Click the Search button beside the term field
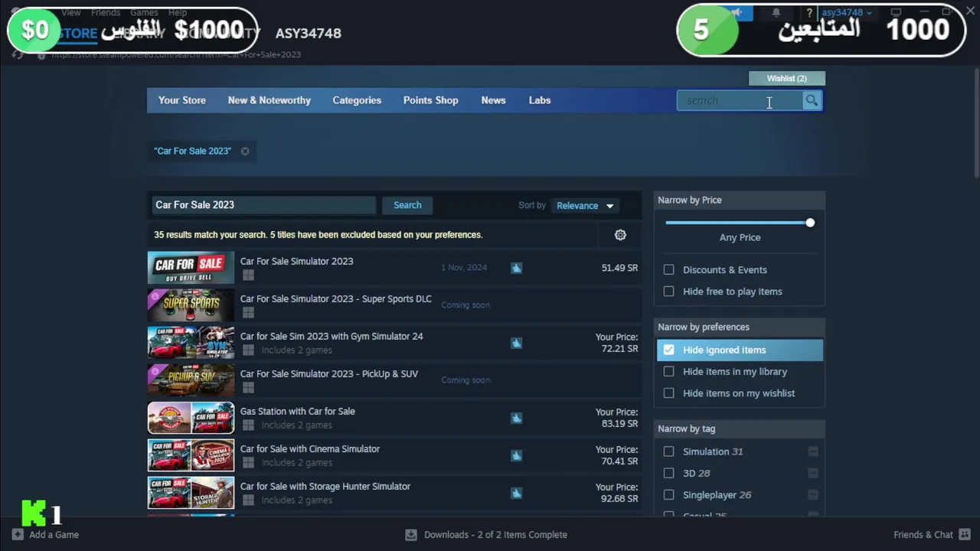 click(407, 205)
